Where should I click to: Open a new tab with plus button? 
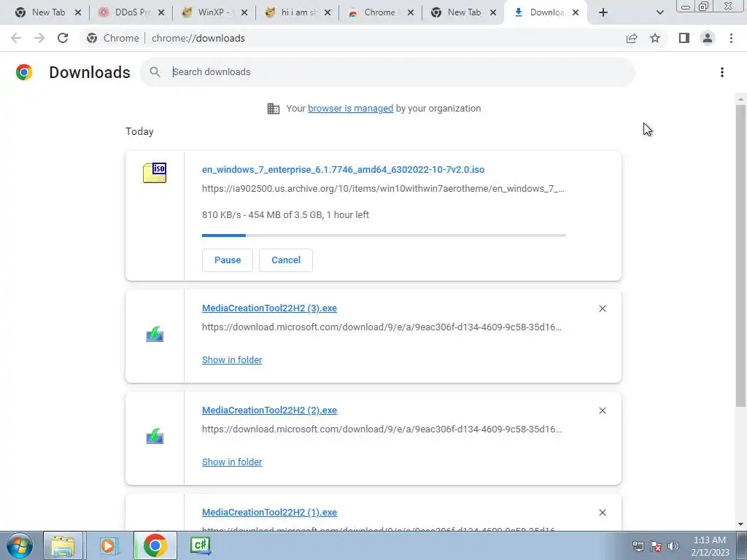(603, 12)
